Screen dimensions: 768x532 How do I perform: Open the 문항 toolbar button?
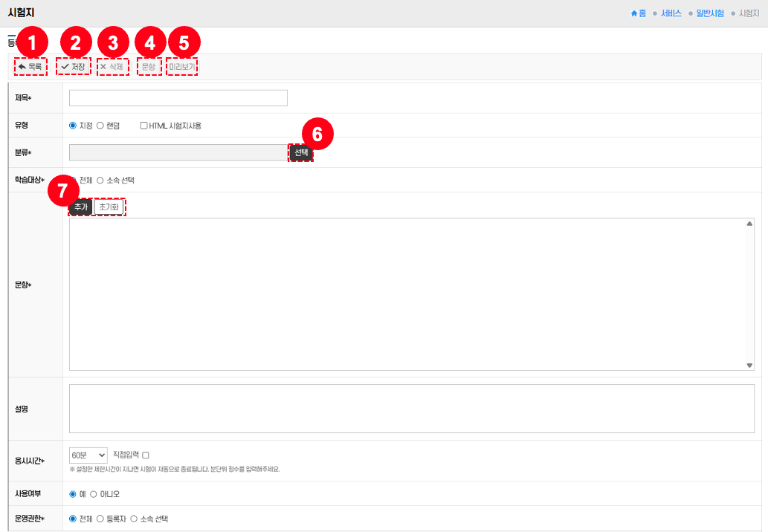(149, 67)
